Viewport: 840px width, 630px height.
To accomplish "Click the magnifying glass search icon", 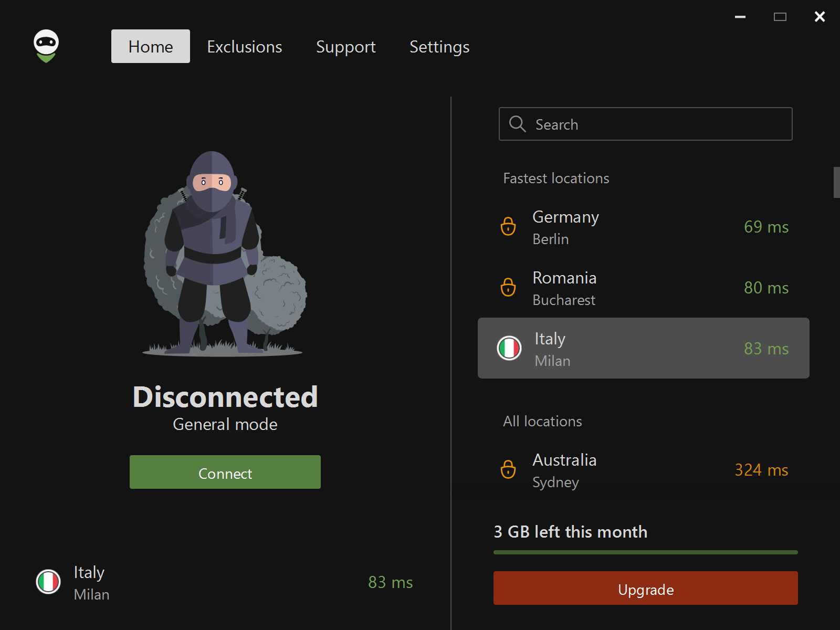I will (x=518, y=124).
